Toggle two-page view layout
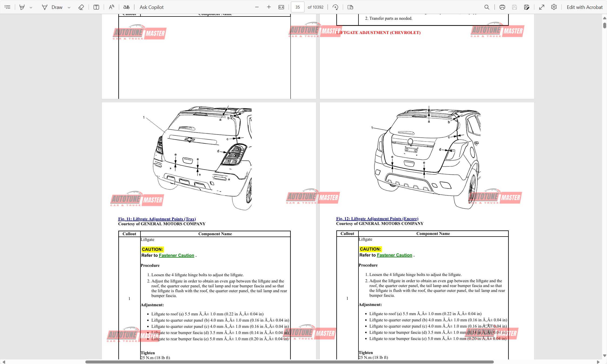This screenshot has width=607, height=364. [x=350, y=7]
